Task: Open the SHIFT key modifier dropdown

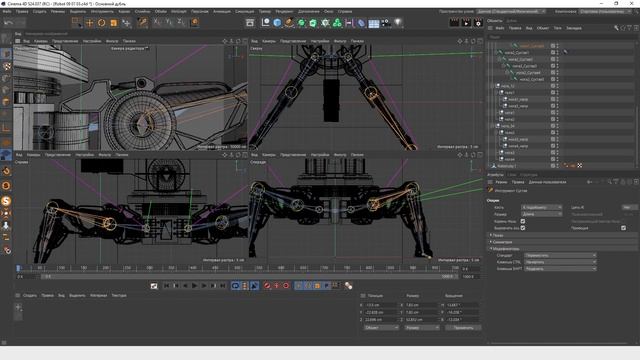Action: point(560,269)
